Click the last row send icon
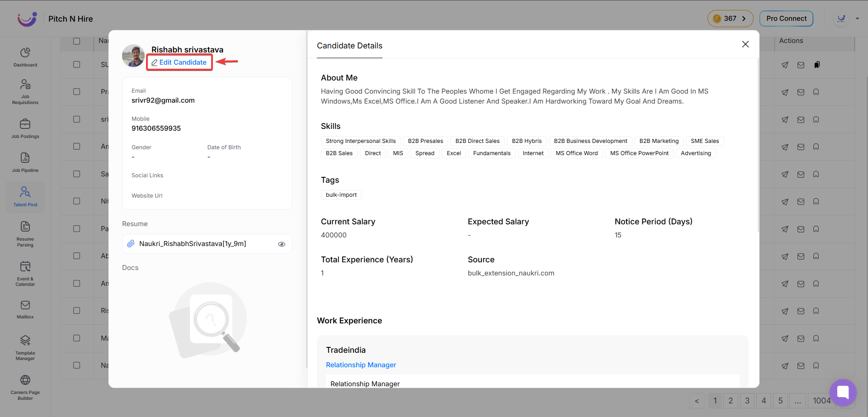This screenshot has width=868, height=417. (785, 366)
